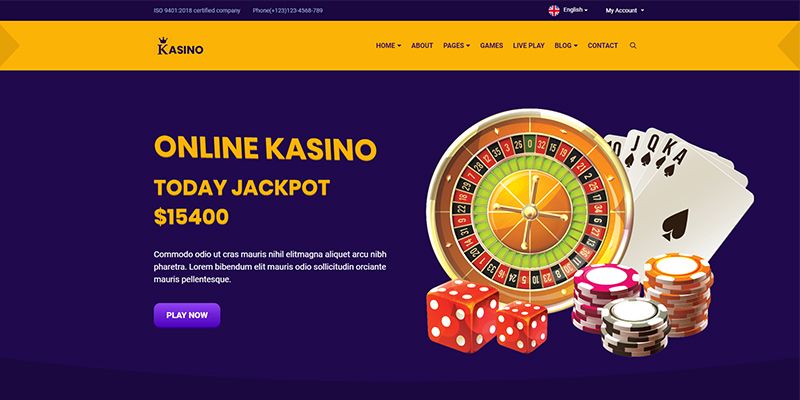Click the search magnifier icon in navbar
This screenshot has height=400, width=800.
(x=633, y=45)
